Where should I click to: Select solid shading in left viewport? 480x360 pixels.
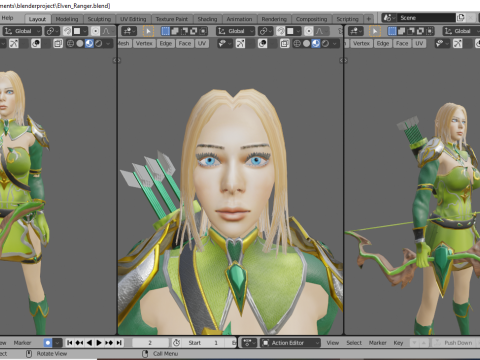pyautogui.click(x=80, y=43)
